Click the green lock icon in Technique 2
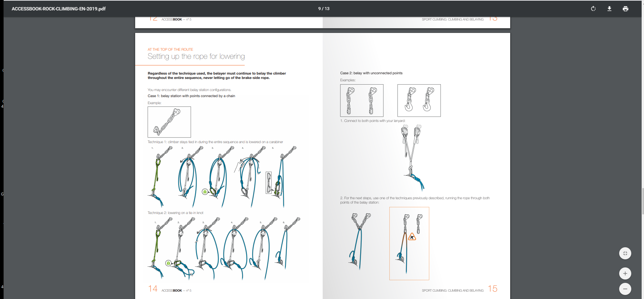This screenshot has width=644, height=299. [x=168, y=263]
